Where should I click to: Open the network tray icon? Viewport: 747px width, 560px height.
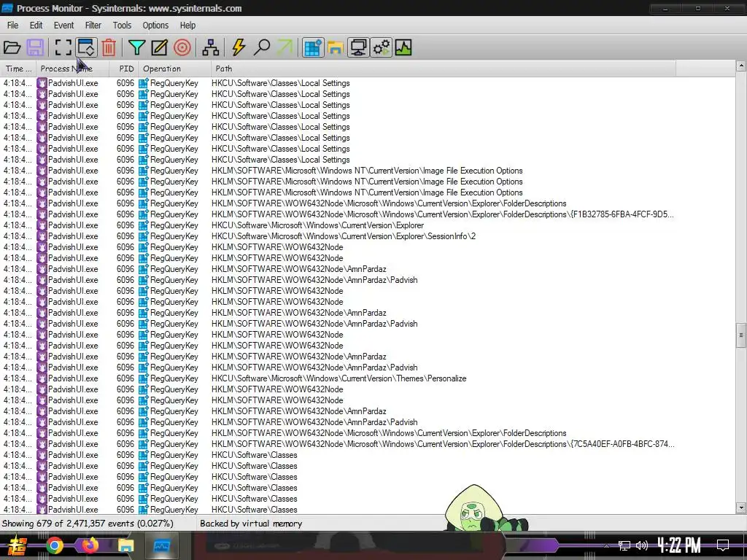click(624, 545)
